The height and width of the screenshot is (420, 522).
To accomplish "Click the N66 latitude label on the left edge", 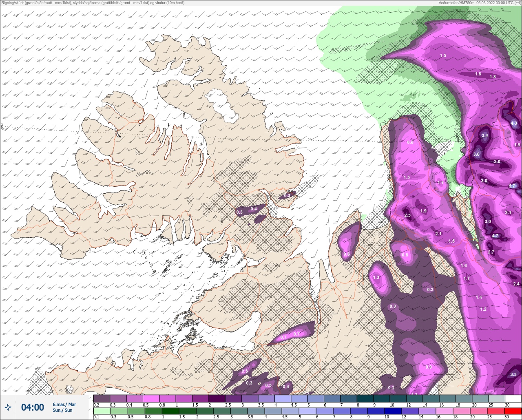I will (2, 127).
